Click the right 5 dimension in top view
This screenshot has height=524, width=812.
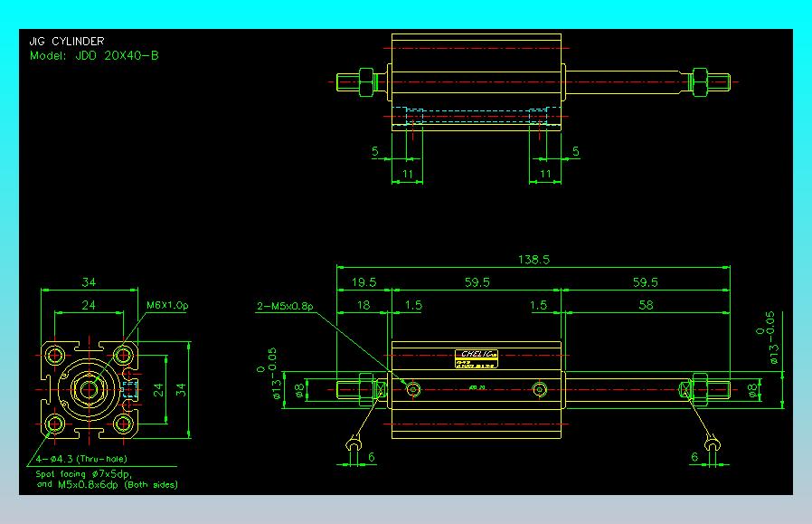pyautogui.click(x=576, y=151)
